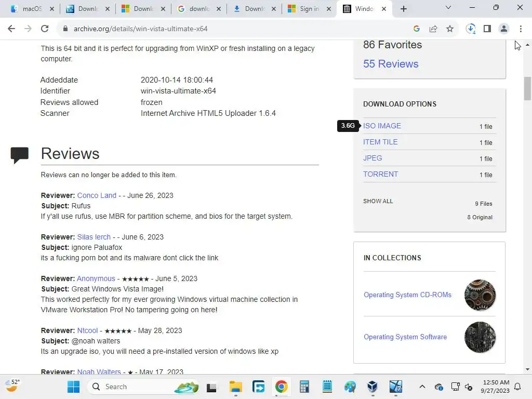Bookmark this page with star
This screenshot has width=532, height=399.
pos(450,29)
